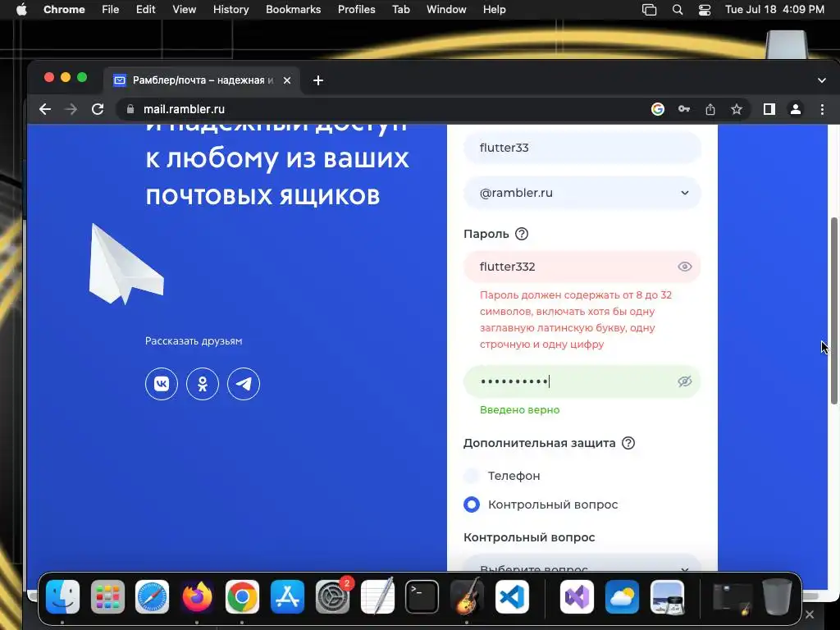Image resolution: width=840 pixels, height=630 pixels.
Task: Select the Контрольный вопрос radio option
Action: (x=472, y=504)
